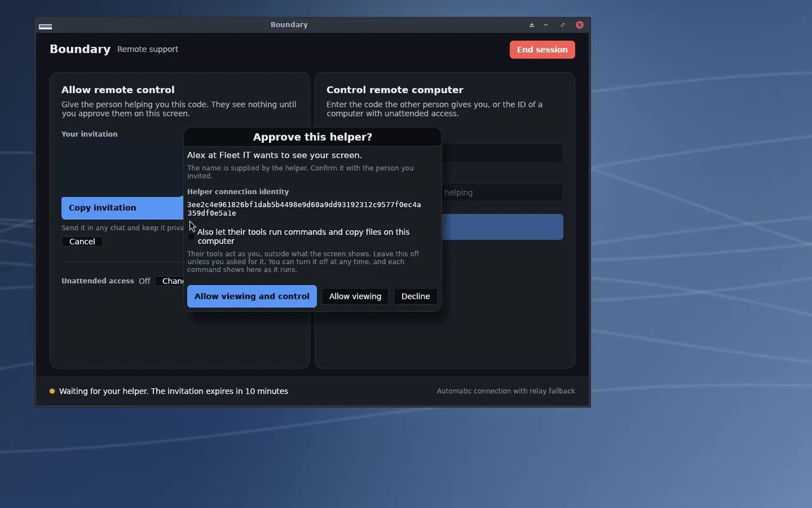Focus the code input field above the helping field
The width and height of the screenshot is (812, 508).
pyautogui.click(x=502, y=153)
